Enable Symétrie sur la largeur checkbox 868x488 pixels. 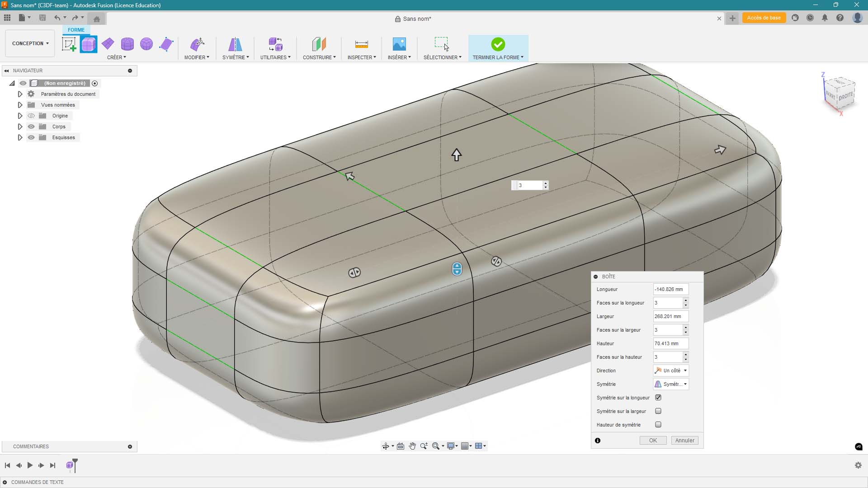658,411
